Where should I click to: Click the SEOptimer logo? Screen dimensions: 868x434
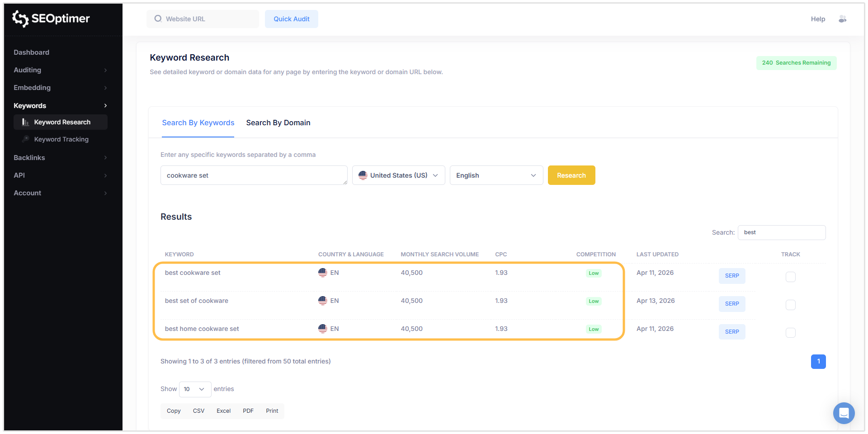click(x=50, y=19)
